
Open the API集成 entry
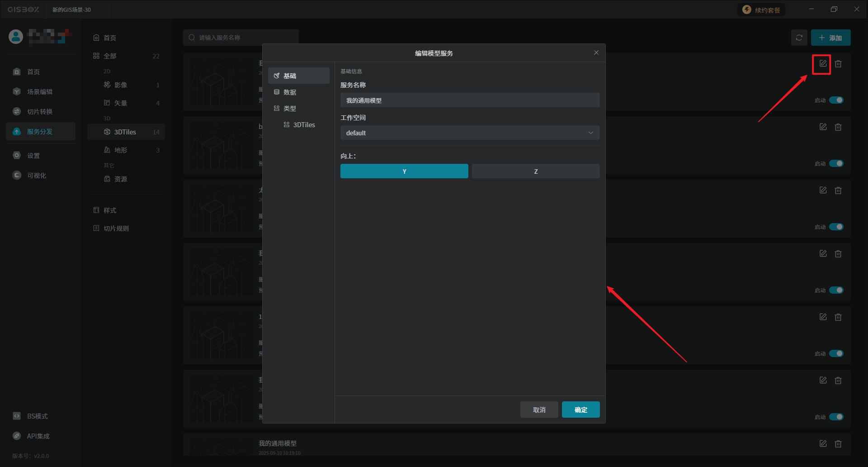[x=38, y=436]
